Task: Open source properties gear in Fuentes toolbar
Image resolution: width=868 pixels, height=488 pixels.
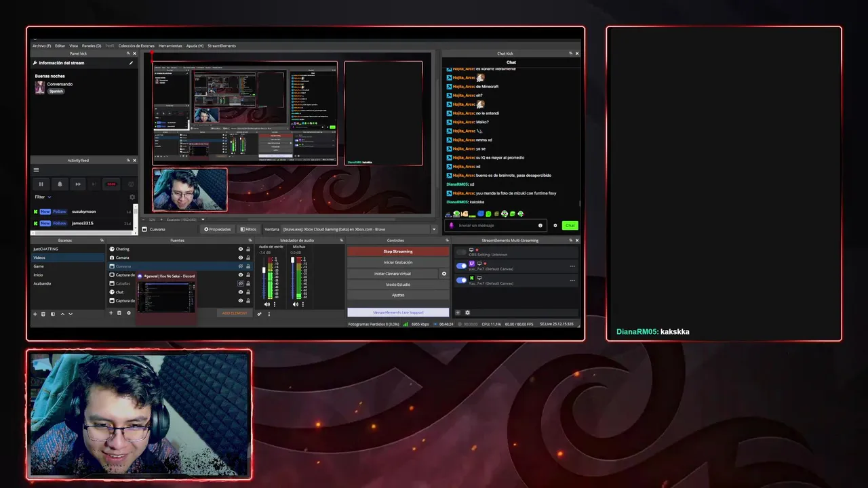Action: click(129, 312)
